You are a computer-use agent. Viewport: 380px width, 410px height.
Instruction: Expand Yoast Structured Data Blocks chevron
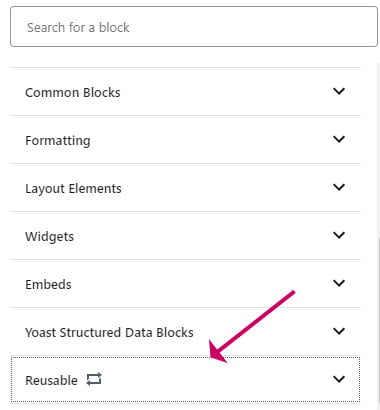[339, 331]
